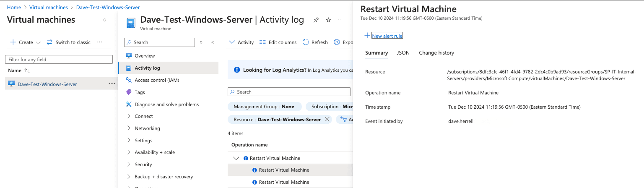Click the Refresh button
This screenshot has width=644, height=188.
click(315, 42)
